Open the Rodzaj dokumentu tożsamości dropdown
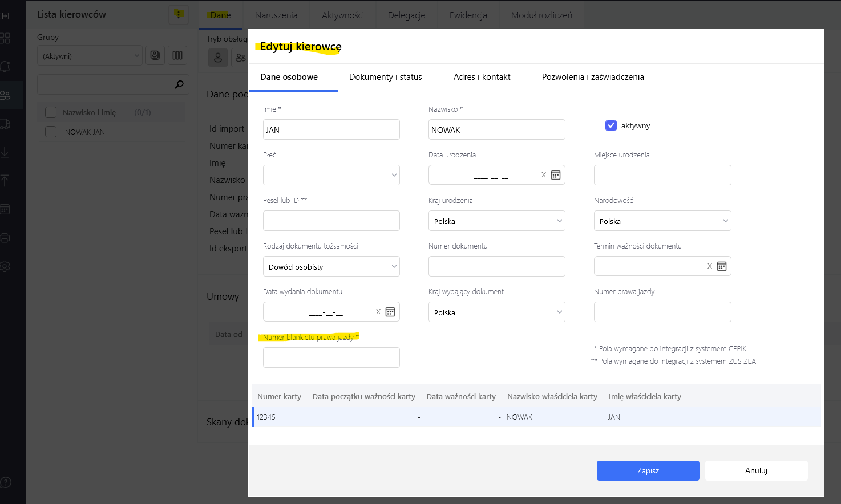 tap(331, 266)
